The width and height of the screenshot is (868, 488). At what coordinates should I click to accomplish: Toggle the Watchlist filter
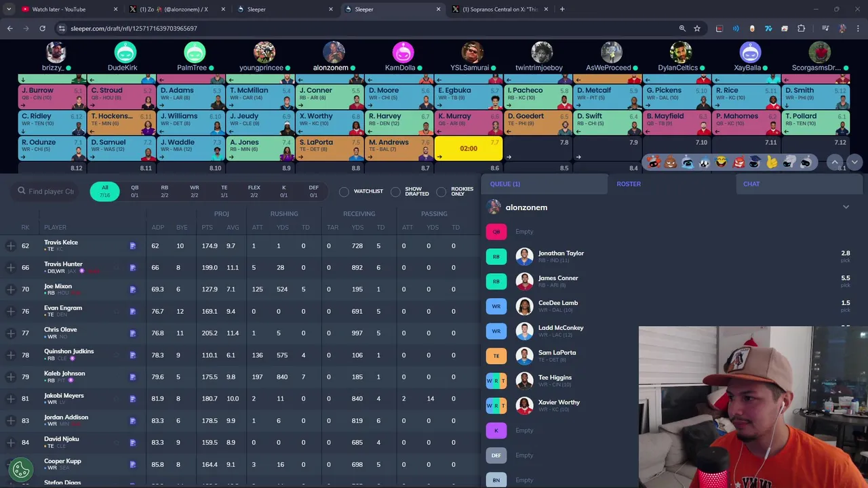(344, 192)
